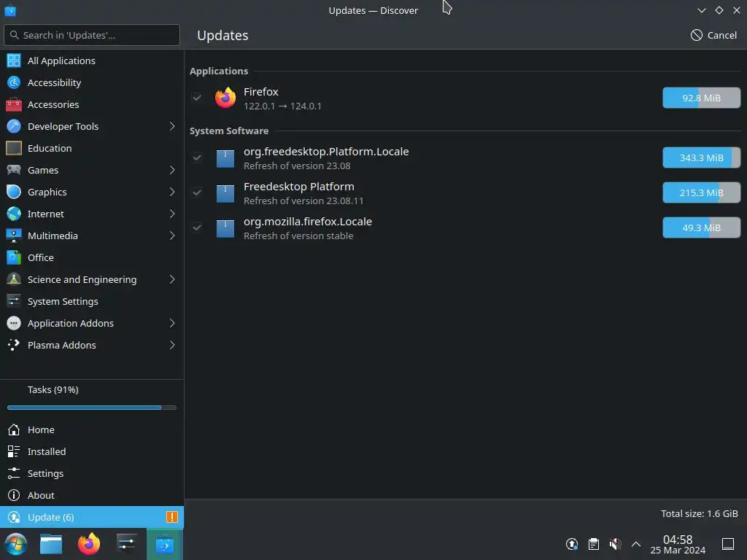
Task: Click the updates tray icon
Action: click(x=572, y=544)
